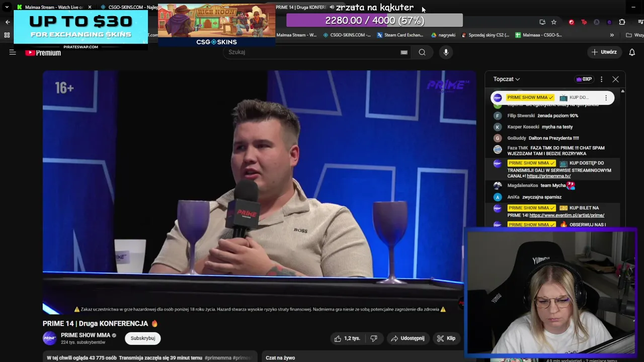Click chat message 'zwyczajna spamisz'
The image size is (644, 362).
(x=542, y=197)
